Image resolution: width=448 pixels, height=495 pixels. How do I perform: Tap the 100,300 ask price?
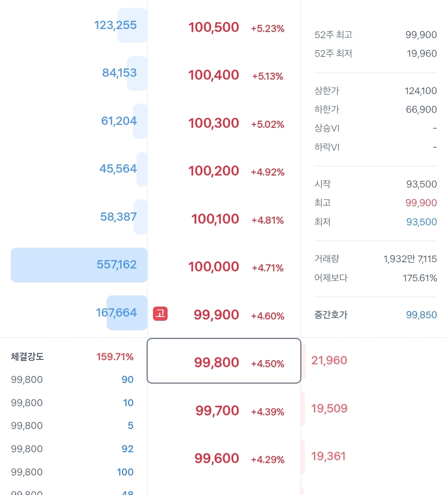click(x=214, y=123)
